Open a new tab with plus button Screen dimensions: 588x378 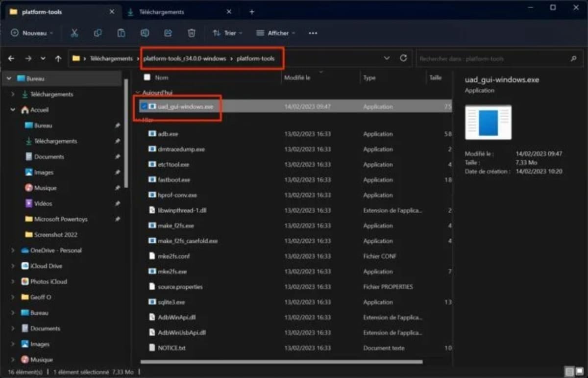point(252,12)
